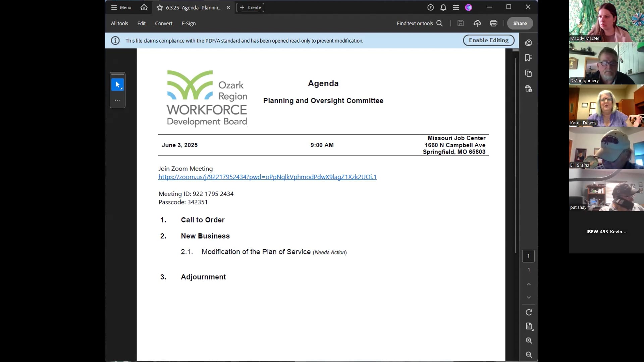Open the notifications bell icon

443,7
